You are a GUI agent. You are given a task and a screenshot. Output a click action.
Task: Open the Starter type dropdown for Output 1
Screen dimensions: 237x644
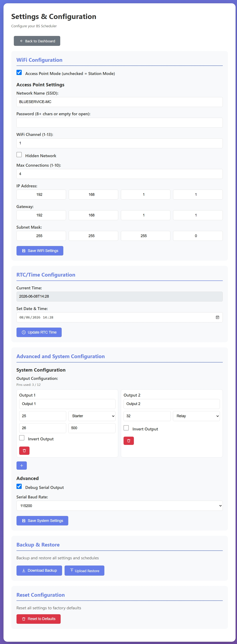92,416
